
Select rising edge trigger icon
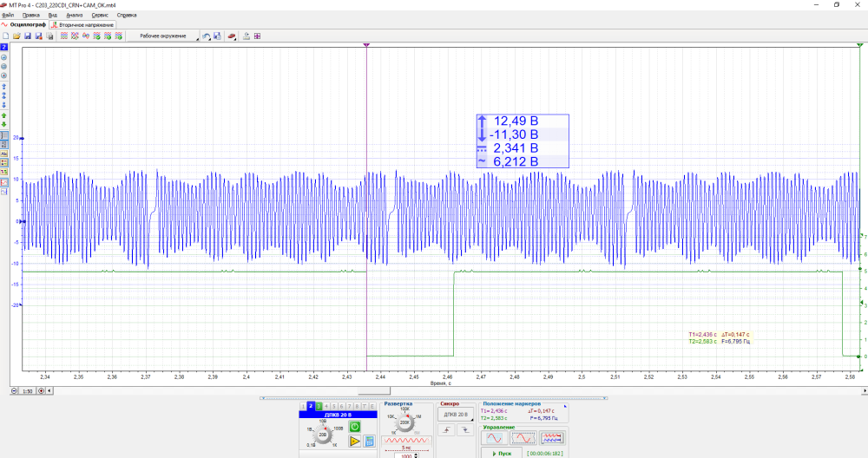click(x=448, y=429)
